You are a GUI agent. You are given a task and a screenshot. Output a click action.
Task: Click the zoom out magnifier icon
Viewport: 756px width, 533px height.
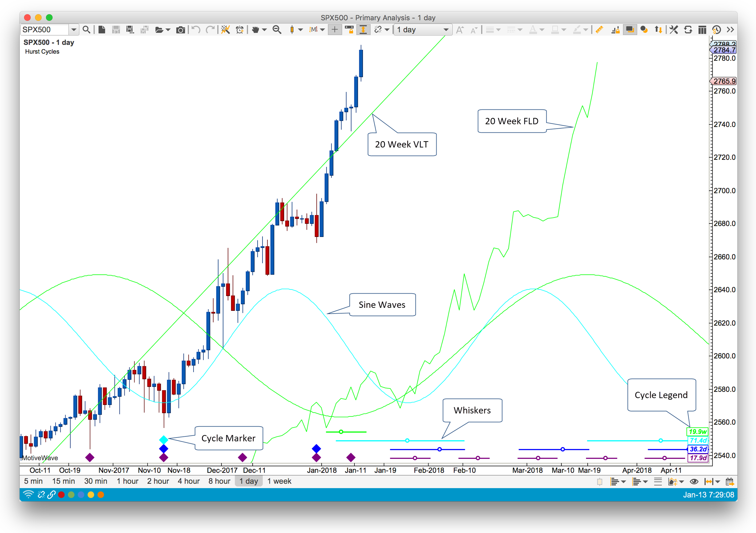click(x=277, y=30)
